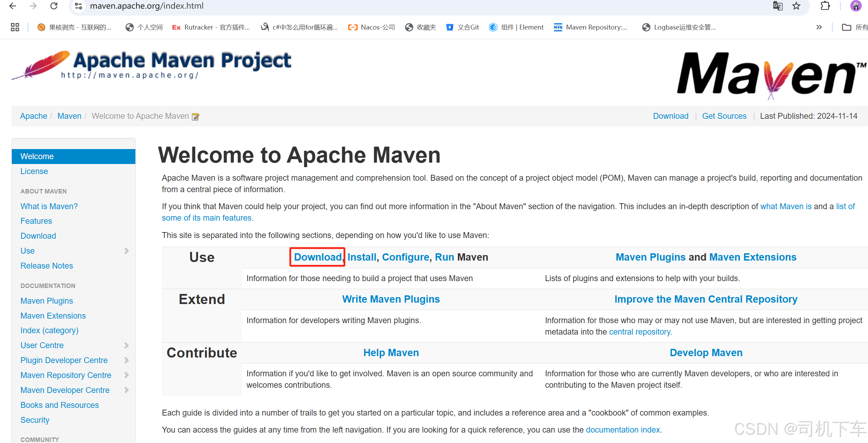The height and width of the screenshot is (443, 868).
Task: Click the site information icon in address bar
Action: tap(79, 6)
